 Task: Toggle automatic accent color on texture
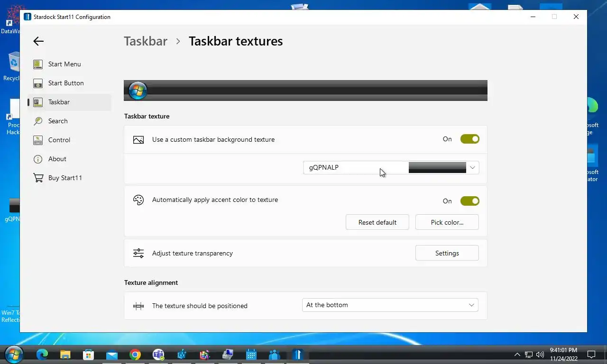pyautogui.click(x=470, y=201)
